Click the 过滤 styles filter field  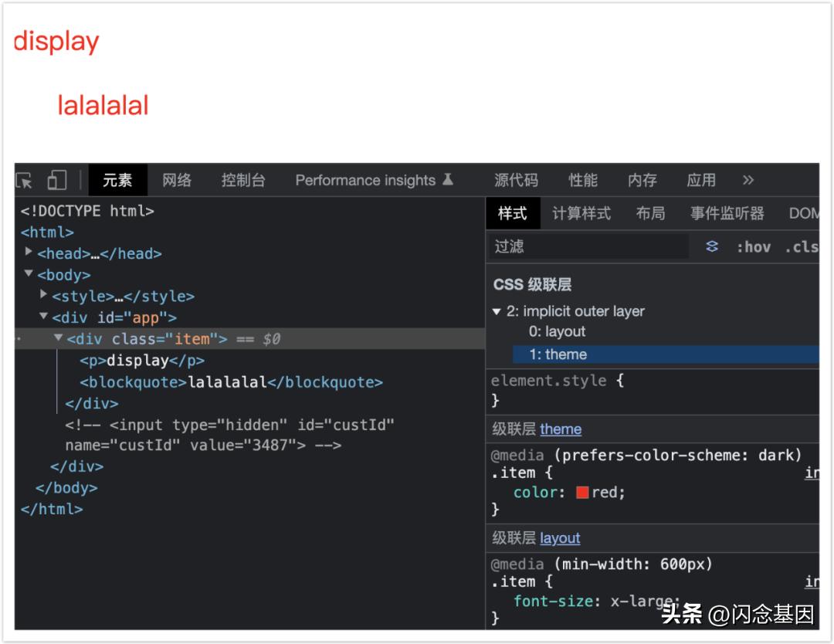[x=588, y=246]
